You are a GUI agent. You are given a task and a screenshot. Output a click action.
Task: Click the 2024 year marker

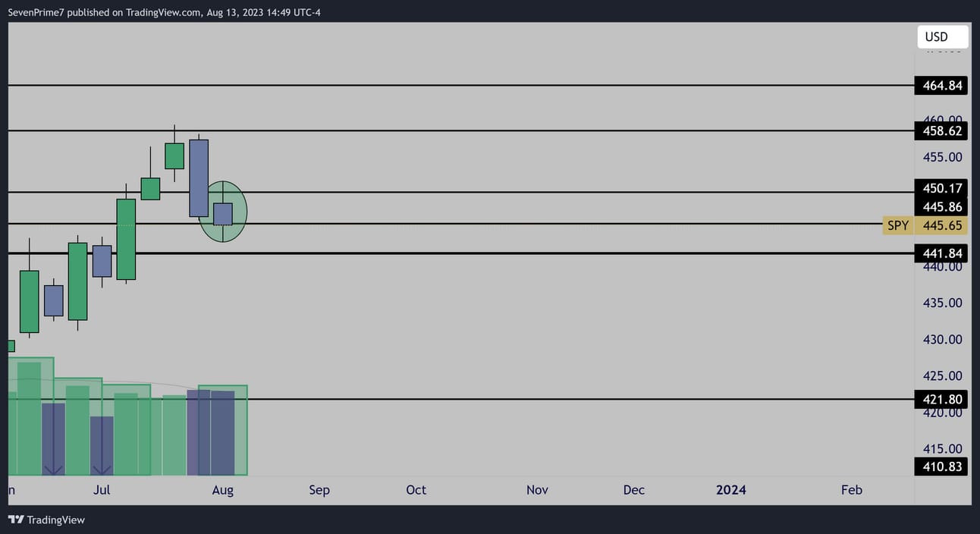coord(731,490)
